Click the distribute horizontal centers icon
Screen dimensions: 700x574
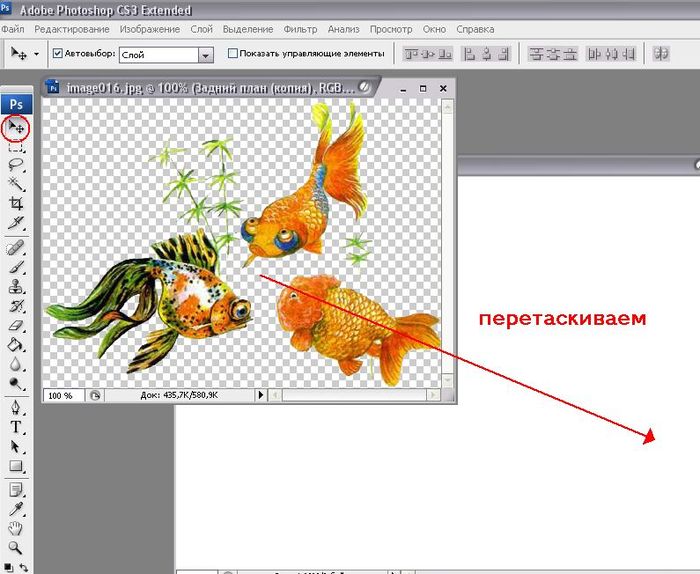tap(611, 54)
